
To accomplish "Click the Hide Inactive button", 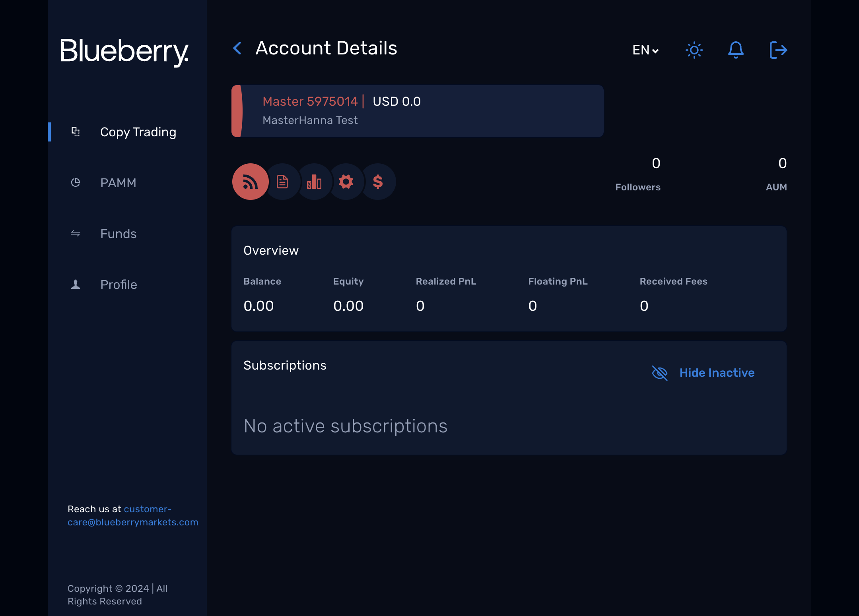I will pyautogui.click(x=703, y=373).
